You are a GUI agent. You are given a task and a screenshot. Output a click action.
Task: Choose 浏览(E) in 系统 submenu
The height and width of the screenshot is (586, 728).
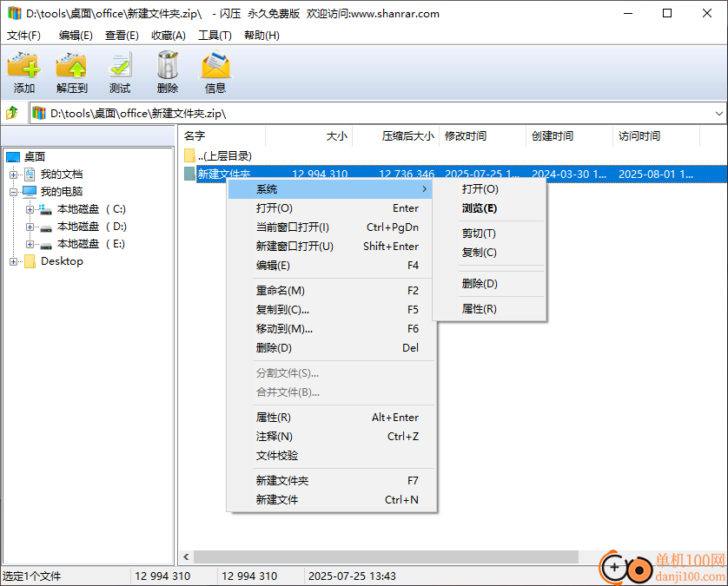pyautogui.click(x=489, y=208)
